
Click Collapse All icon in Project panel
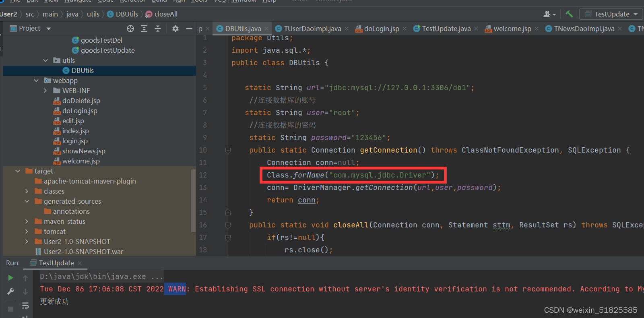pos(158,29)
